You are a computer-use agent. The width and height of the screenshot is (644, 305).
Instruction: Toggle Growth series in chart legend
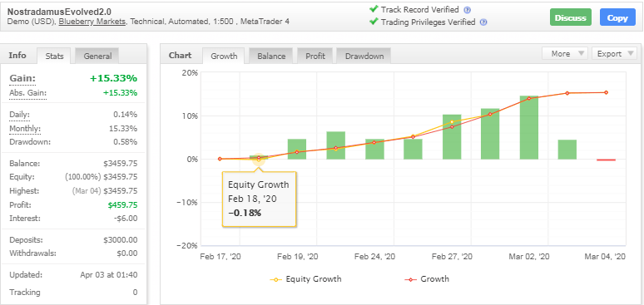coord(427,279)
